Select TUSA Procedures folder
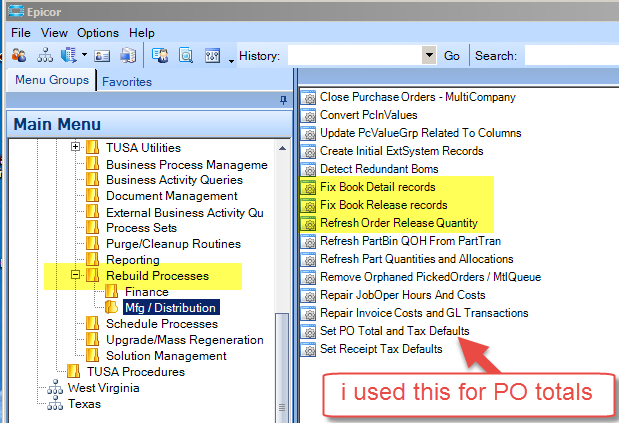619x423 pixels. click(x=135, y=372)
